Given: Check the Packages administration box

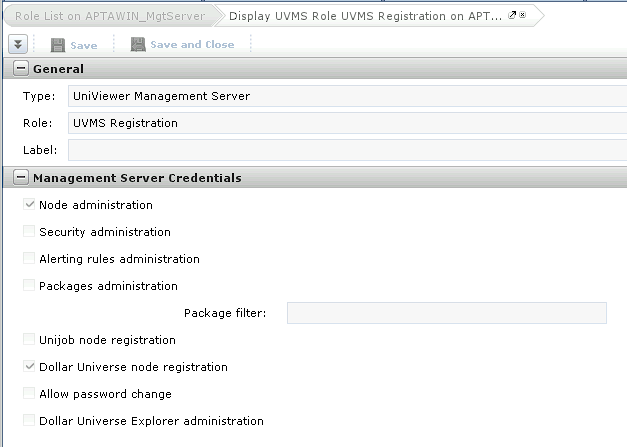Looking at the screenshot, I should pyautogui.click(x=29, y=285).
